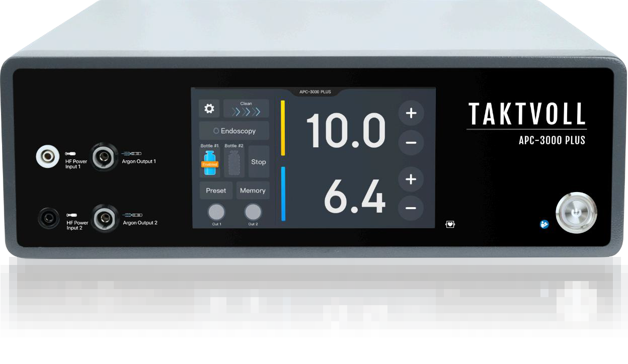Viewport: 628px width, 364px height.
Task: Open settings with the gear icon
Action: pyautogui.click(x=209, y=109)
